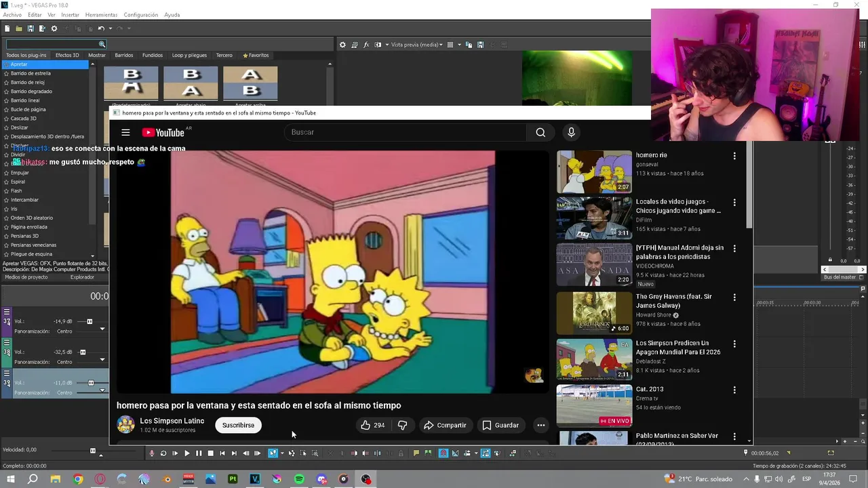
Task: Toggle split-screen view in preview toolbar
Action: pyautogui.click(x=378, y=45)
